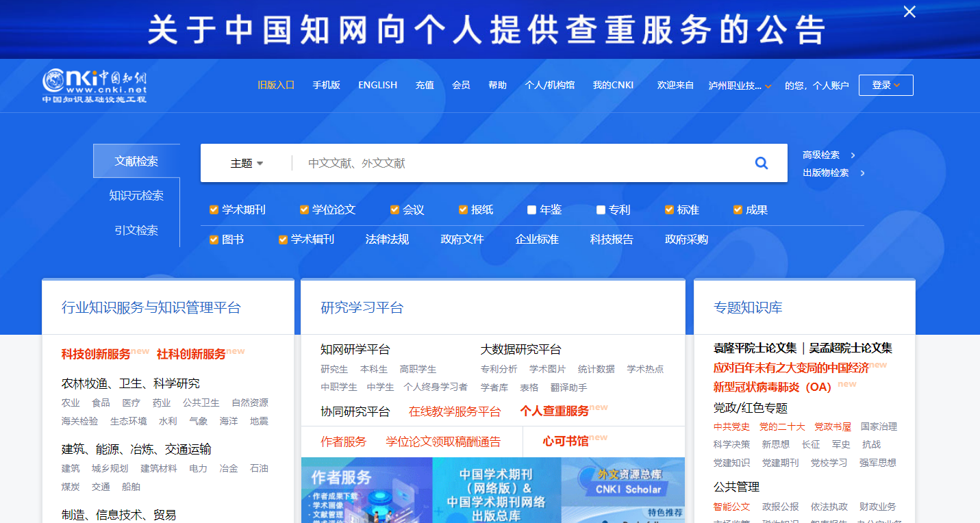
Task: Open the 智能公文 link
Action: [731, 507]
